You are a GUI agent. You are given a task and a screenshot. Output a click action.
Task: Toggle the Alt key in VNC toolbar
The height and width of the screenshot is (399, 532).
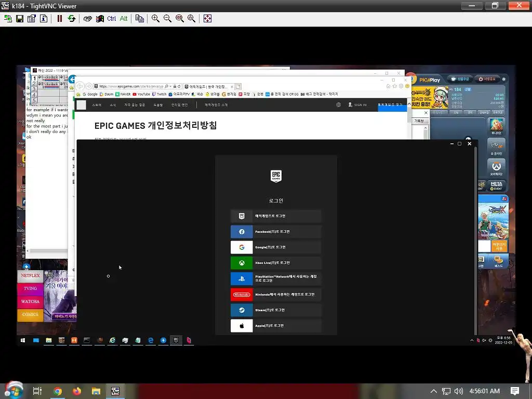pyautogui.click(x=124, y=19)
